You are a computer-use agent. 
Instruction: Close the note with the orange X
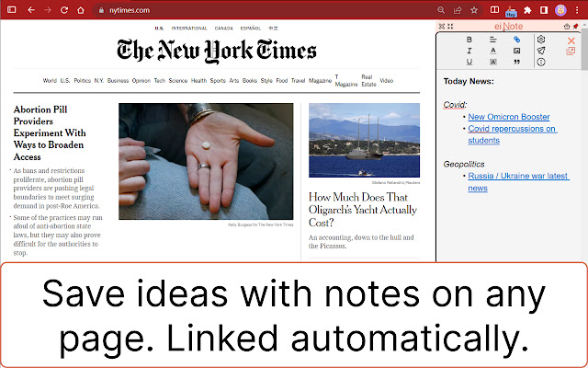point(571,40)
